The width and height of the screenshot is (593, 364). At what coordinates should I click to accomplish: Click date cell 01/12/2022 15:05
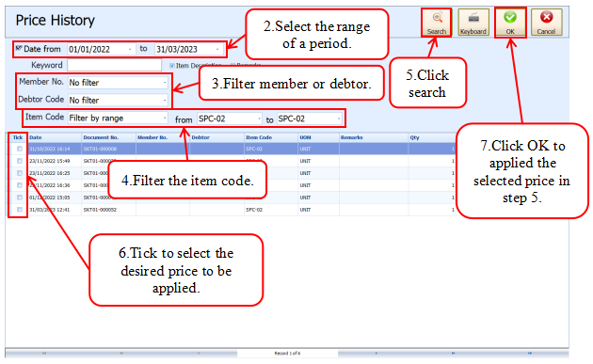click(x=55, y=198)
